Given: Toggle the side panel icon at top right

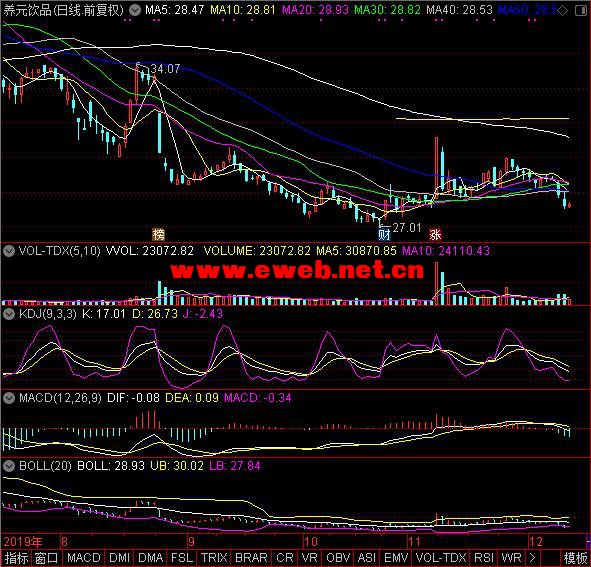Looking at the screenshot, I should [x=581, y=11].
